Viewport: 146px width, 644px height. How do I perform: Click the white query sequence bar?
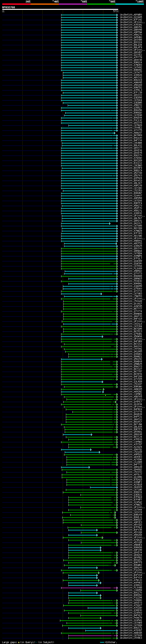pyautogui.click(x=60, y=9)
